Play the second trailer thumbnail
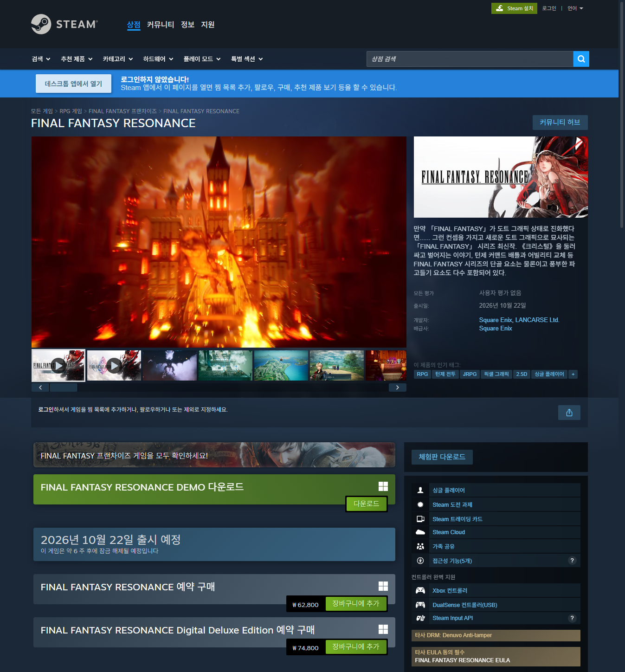Viewport: 625px width, 672px height. click(x=114, y=365)
